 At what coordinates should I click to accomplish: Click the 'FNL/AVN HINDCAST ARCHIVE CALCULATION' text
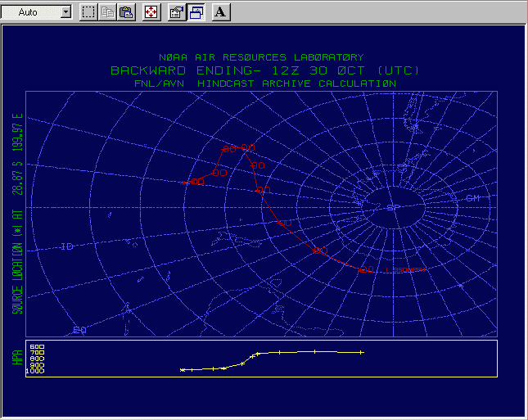pos(265,83)
